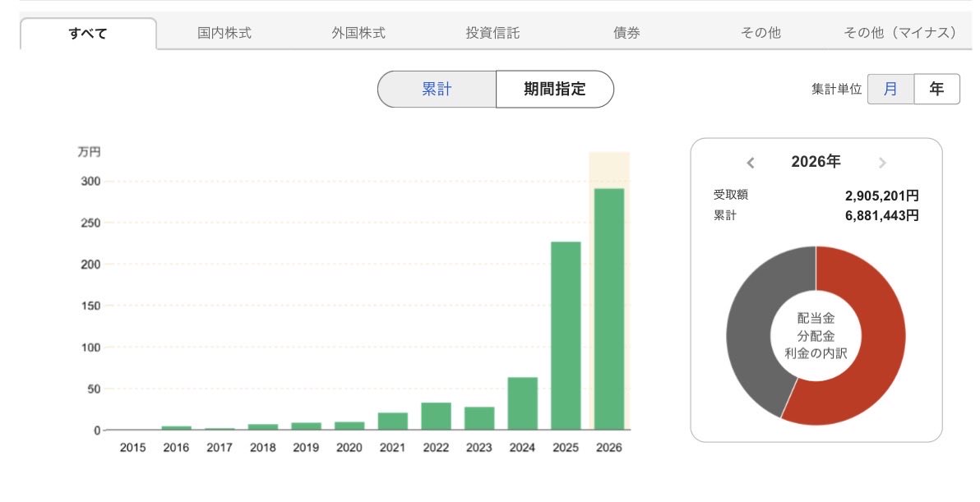The image size is (980, 502).
Task: Open the 債券 tab
Action: point(626,33)
